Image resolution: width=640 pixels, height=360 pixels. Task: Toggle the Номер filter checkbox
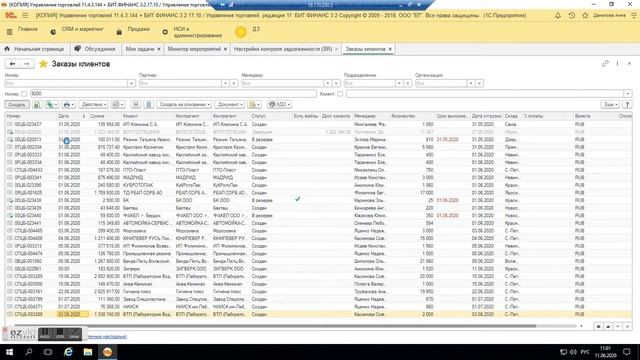[x=24, y=94]
